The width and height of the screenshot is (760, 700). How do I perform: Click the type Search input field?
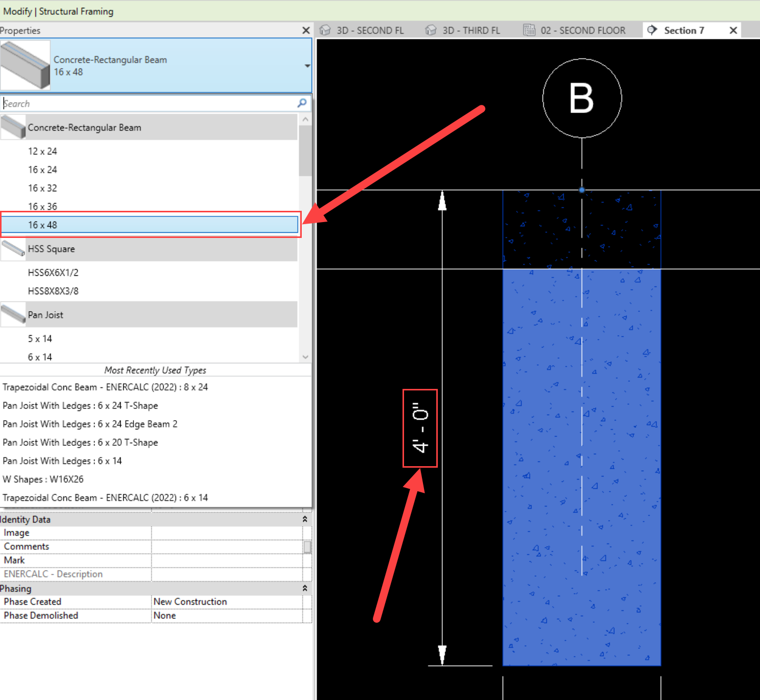(x=148, y=103)
